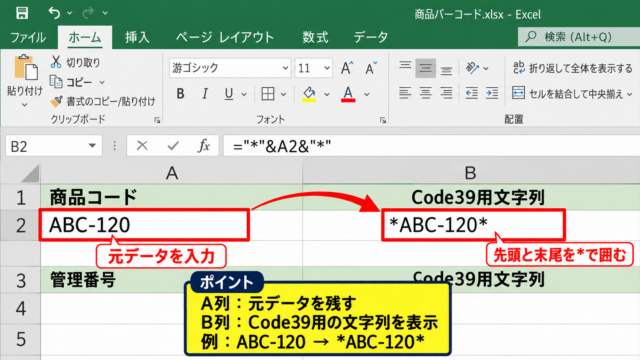Click 切り取り cut button
Screen dimensions: 640x360
coord(76,62)
